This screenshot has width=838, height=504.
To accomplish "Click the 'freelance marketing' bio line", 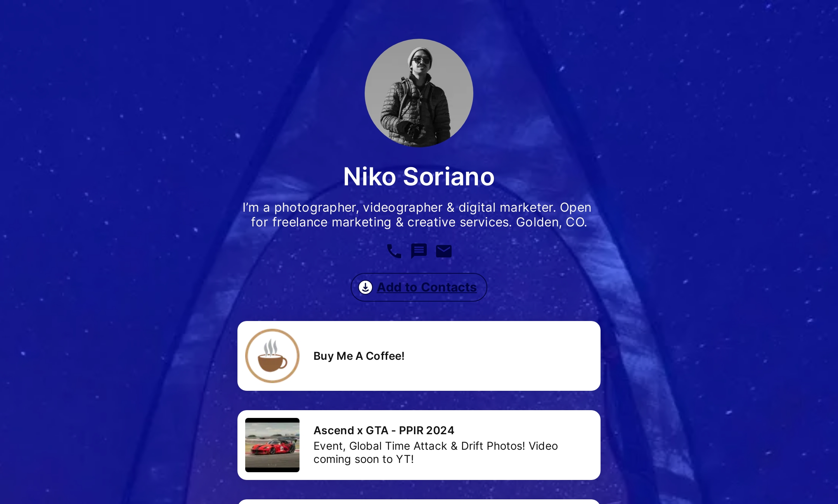I will [332, 222].
